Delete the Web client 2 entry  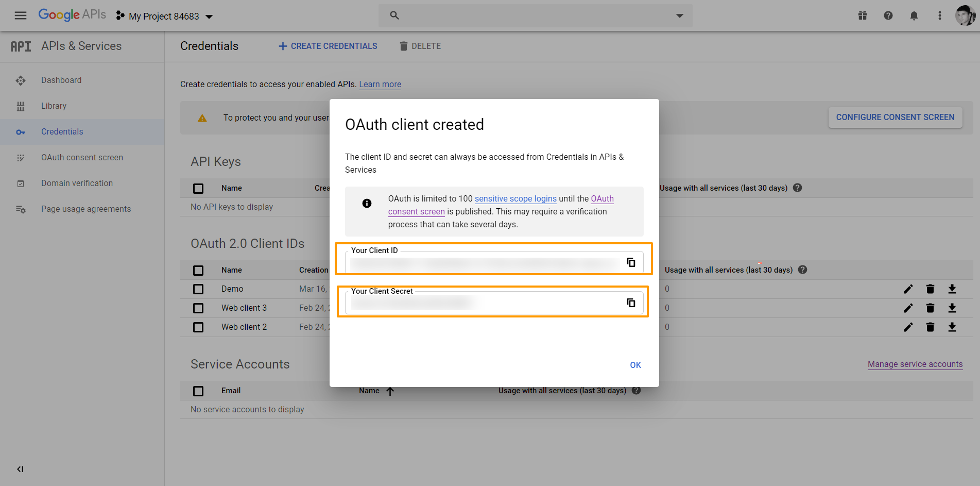(x=930, y=327)
